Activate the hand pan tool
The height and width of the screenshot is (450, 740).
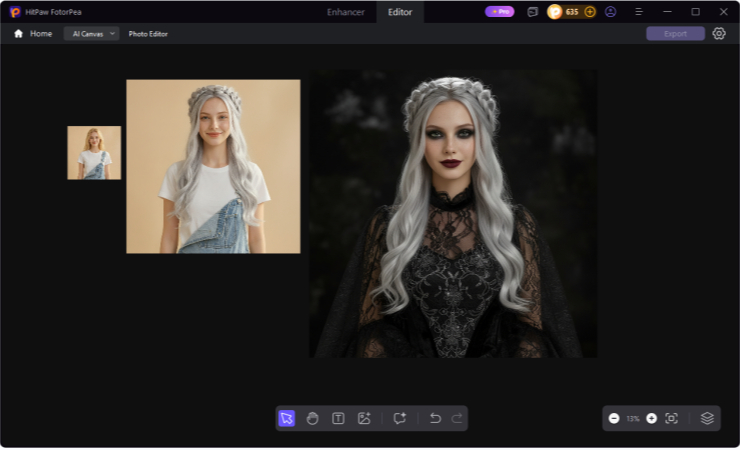click(312, 418)
